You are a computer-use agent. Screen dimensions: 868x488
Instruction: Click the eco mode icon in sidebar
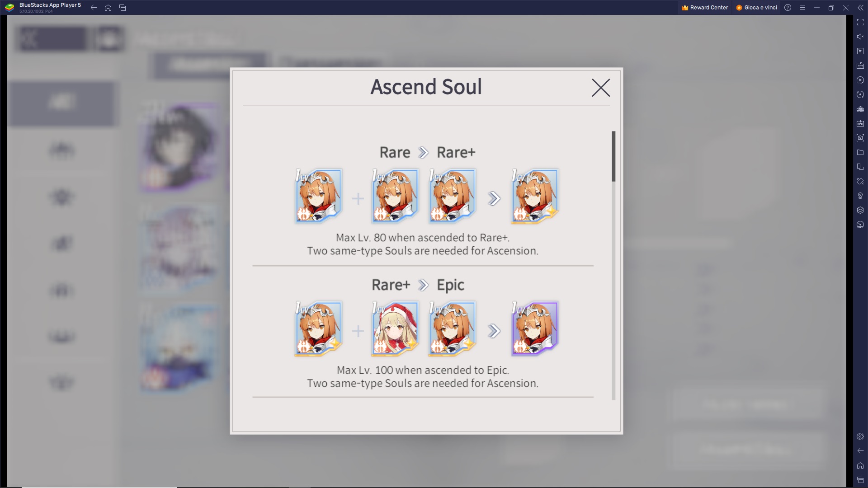coord(860,225)
